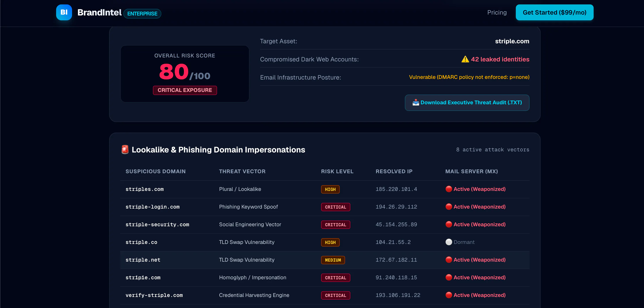
Task: Click the HIGH risk badge for striples.com
Action: point(330,189)
